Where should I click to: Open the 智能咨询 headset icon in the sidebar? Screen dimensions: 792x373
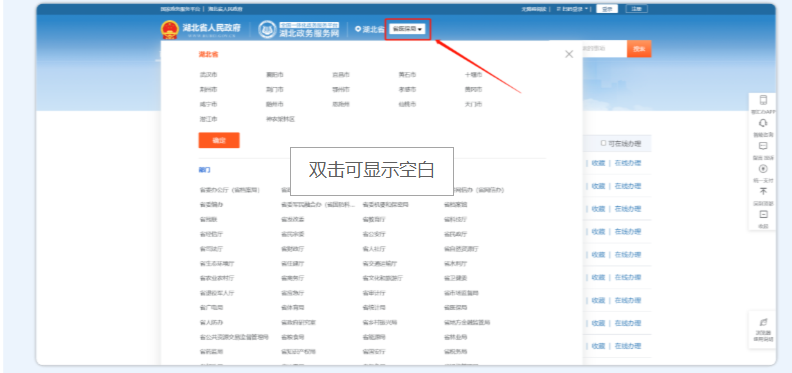tap(763, 123)
